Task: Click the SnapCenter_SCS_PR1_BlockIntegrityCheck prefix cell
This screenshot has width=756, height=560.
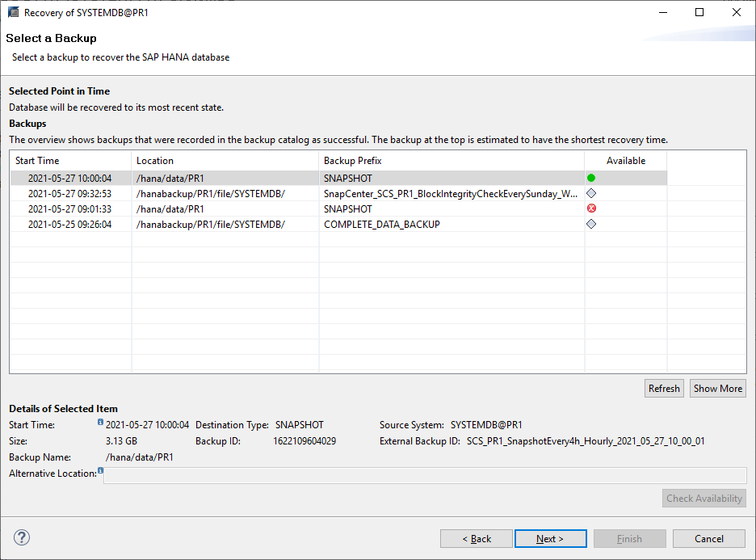Action: coord(451,194)
